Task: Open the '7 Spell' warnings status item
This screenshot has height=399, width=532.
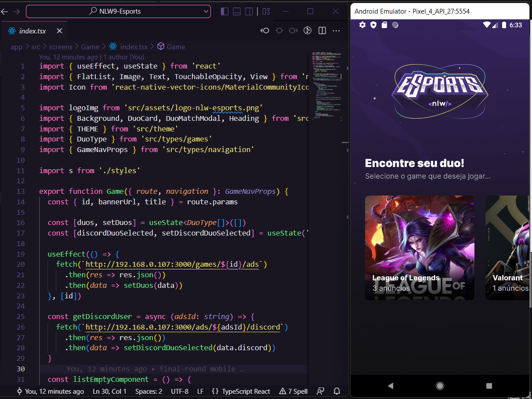Action: 293,391
